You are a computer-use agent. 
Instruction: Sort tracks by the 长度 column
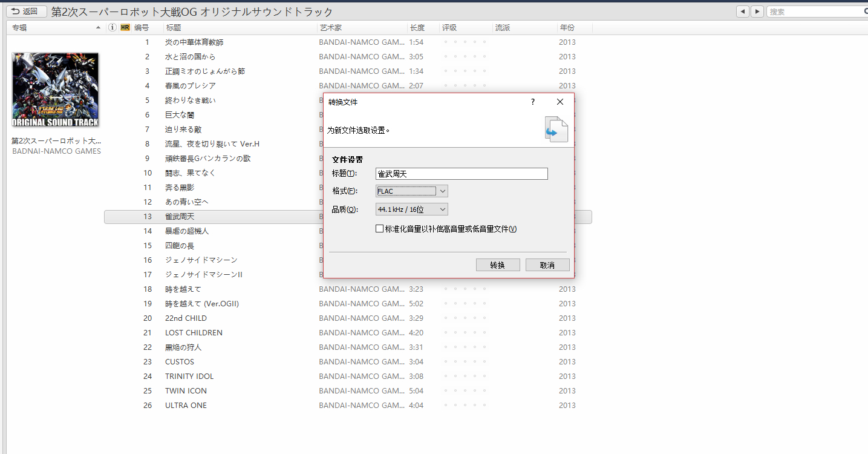click(x=417, y=28)
